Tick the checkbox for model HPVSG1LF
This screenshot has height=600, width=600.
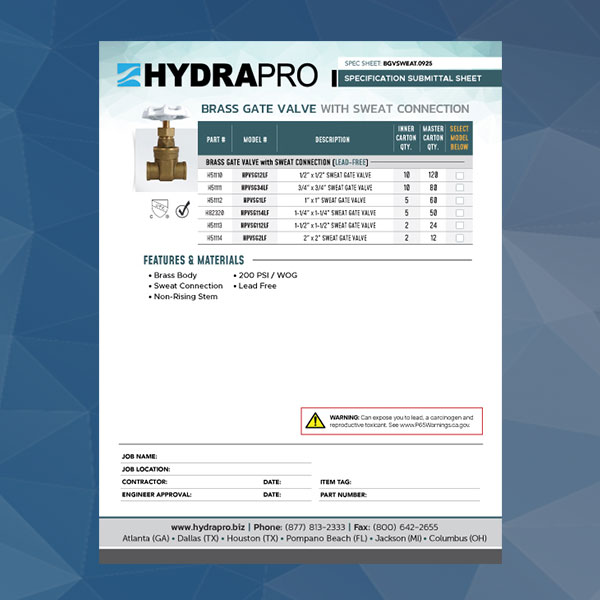(x=460, y=200)
